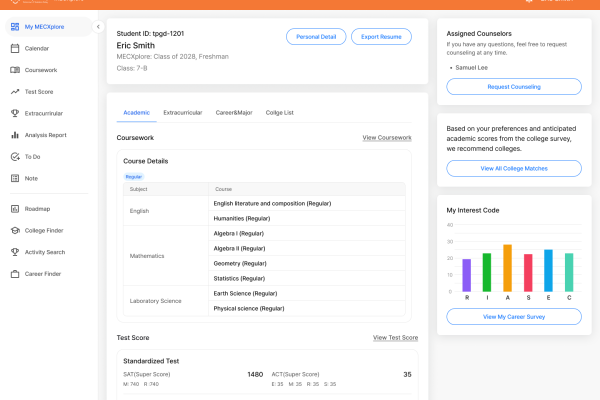Open the View Test Score link
The image size is (600, 400).
coord(395,338)
